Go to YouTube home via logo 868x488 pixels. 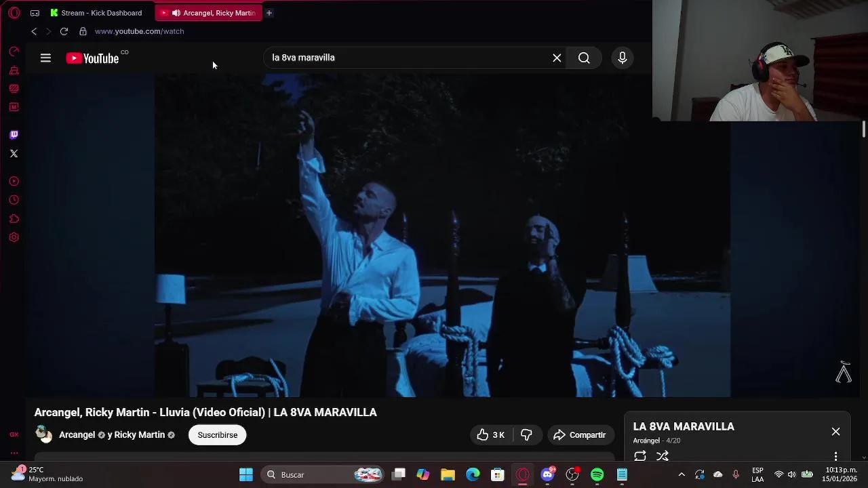pos(94,58)
